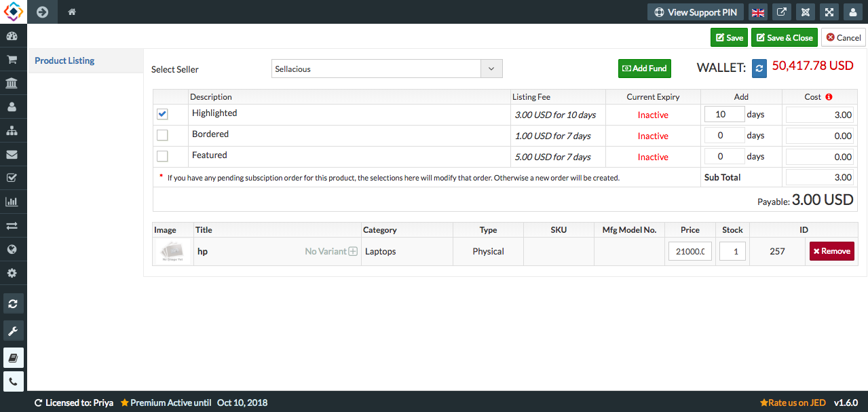Click the listing fee 5.00 USD for 7 days
The width and height of the screenshot is (868, 412).
pos(552,157)
